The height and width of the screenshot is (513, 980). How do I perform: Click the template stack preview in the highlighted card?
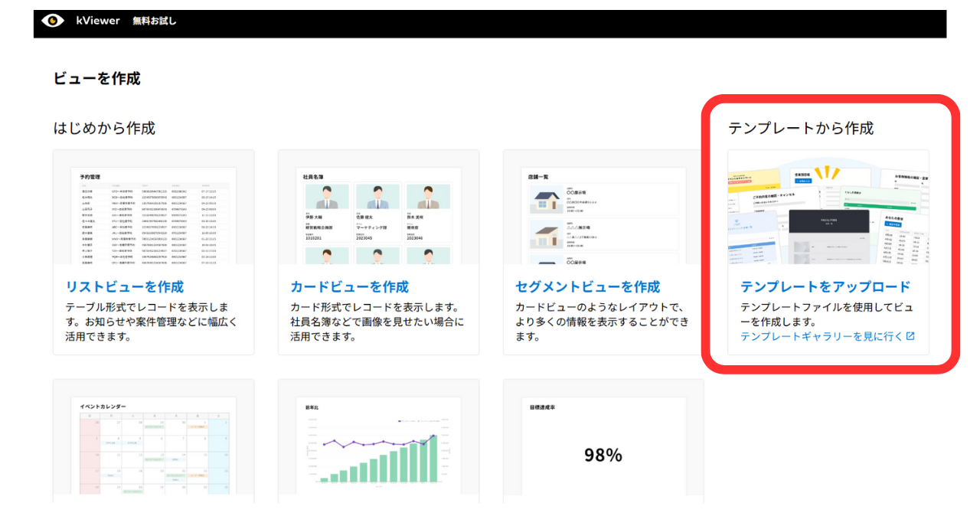[x=827, y=209]
